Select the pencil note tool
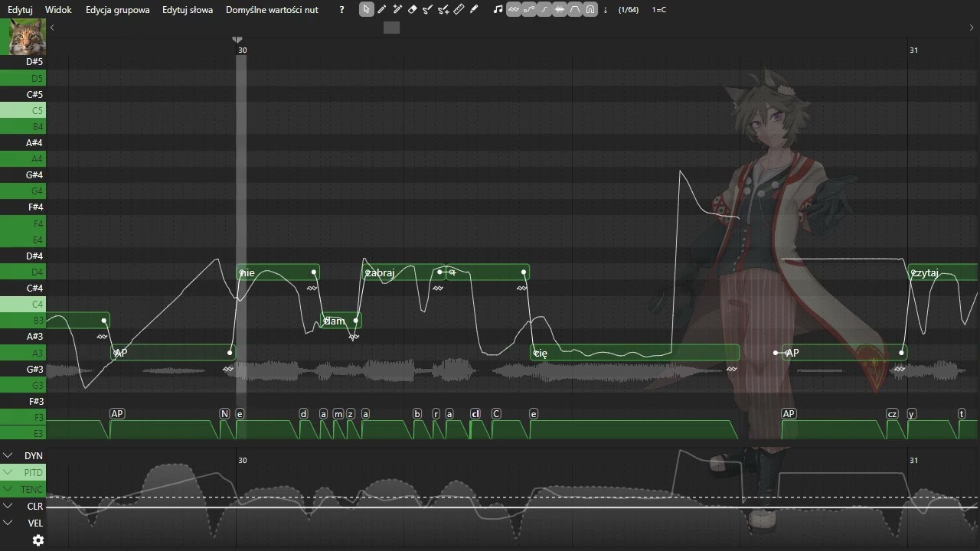This screenshot has height=551, width=980. pos(382,9)
